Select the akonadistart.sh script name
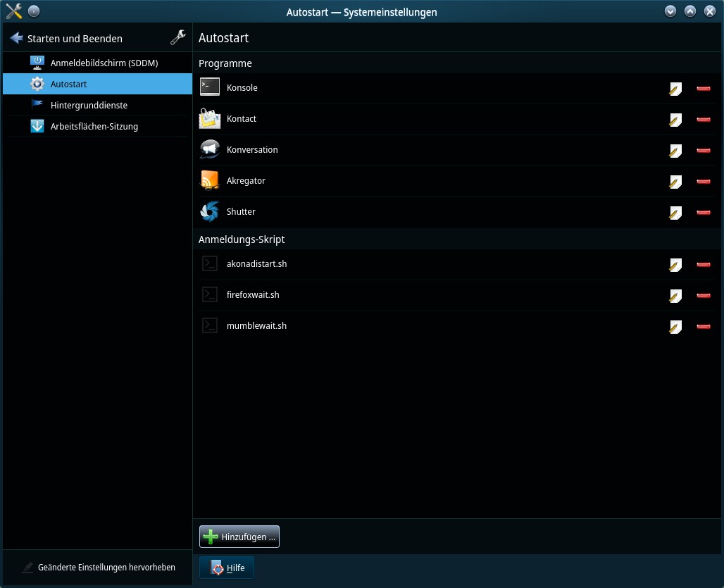Viewport: 724px width, 588px height. click(256, 263)
